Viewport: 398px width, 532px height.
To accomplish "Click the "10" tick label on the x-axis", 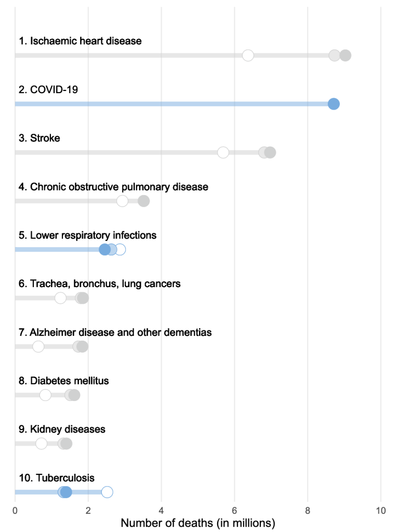I will (381, 511).
